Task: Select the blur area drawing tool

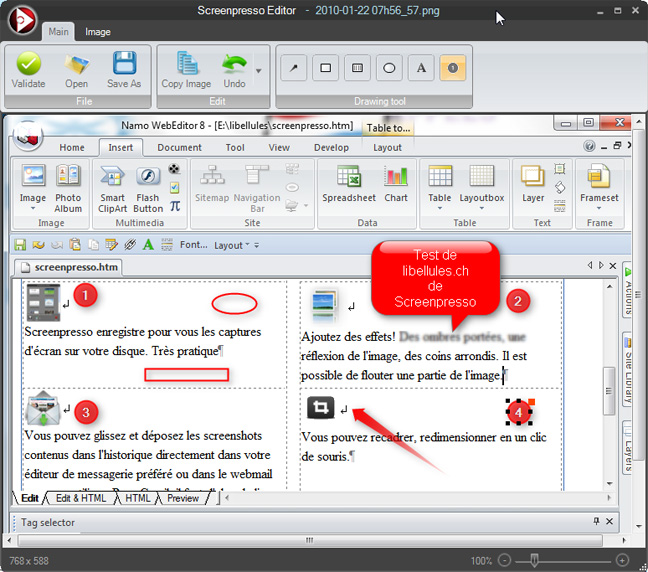Action: coord(357,68)
